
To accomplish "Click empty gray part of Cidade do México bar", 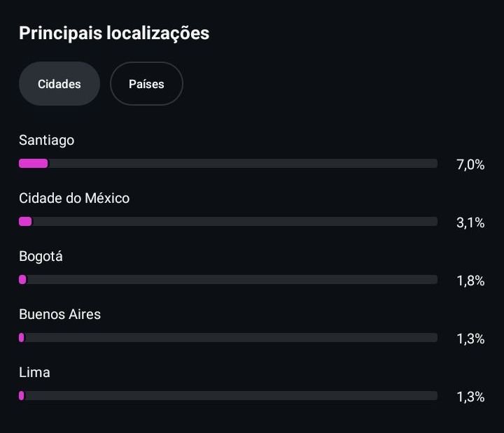I will click(x=234, y=222).
